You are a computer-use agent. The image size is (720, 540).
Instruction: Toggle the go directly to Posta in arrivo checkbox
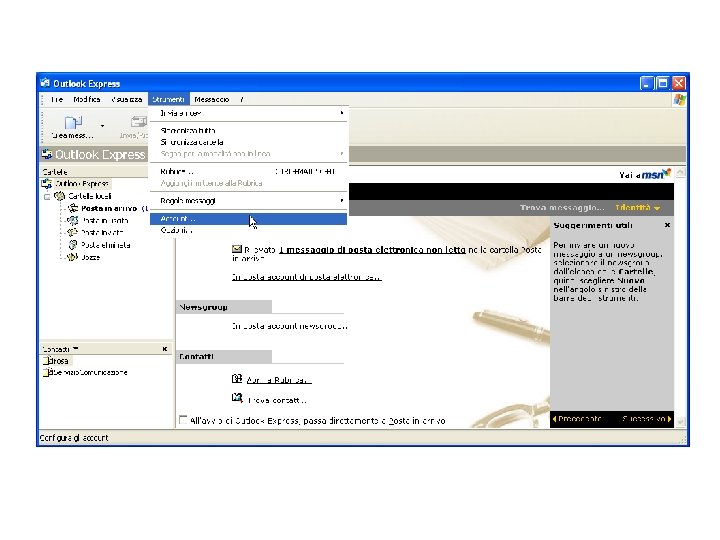pos(183,420)
